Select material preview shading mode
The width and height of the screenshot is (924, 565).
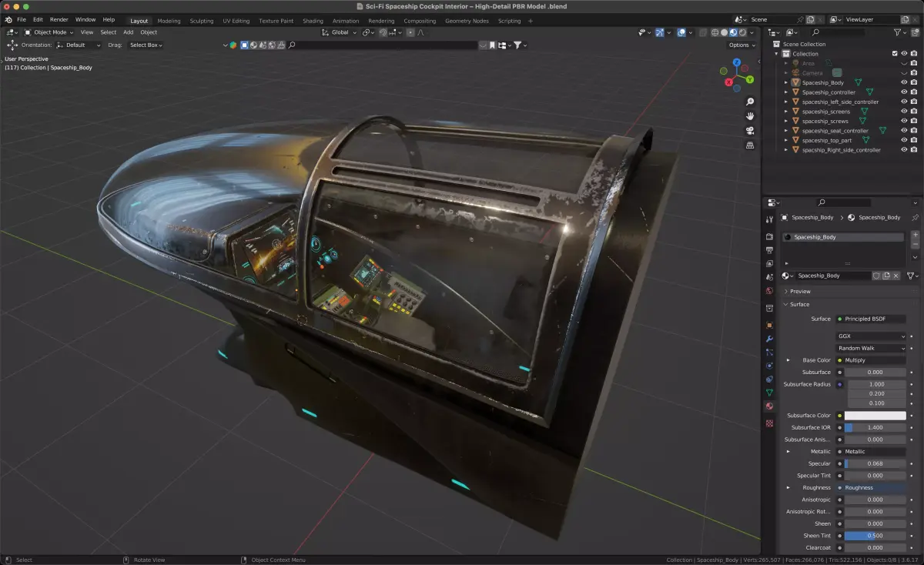733,32
